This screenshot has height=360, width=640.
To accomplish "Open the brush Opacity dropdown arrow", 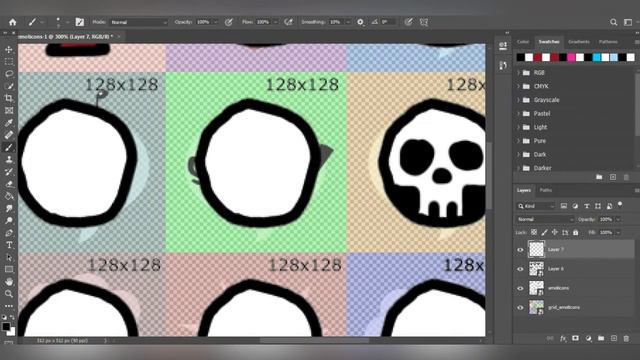I will click(216, 22).
